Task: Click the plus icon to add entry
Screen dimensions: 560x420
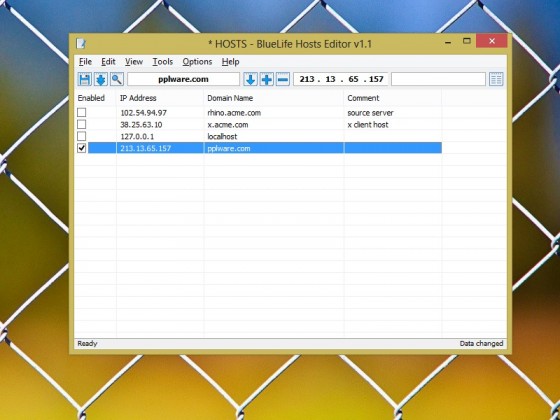Action: [266, 79]
